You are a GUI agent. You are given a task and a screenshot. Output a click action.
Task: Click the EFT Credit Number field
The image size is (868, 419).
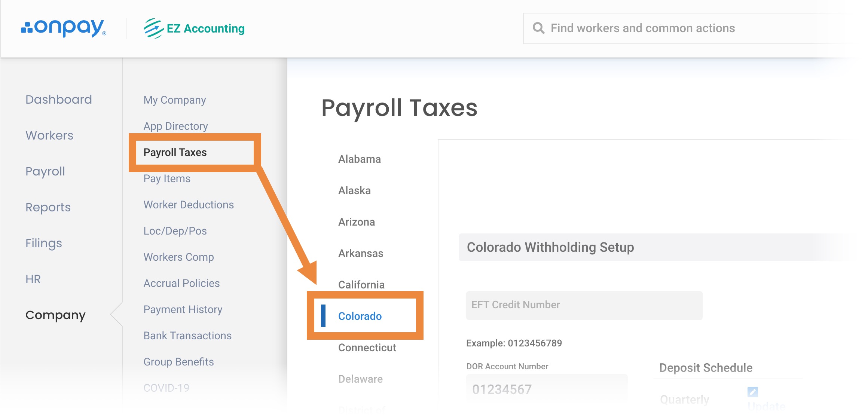584,305
